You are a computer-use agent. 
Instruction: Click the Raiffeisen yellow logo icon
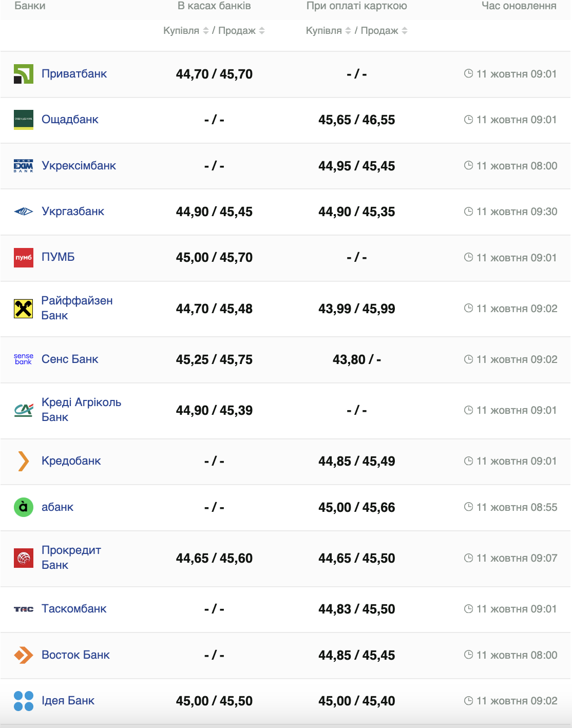point(24,309)
